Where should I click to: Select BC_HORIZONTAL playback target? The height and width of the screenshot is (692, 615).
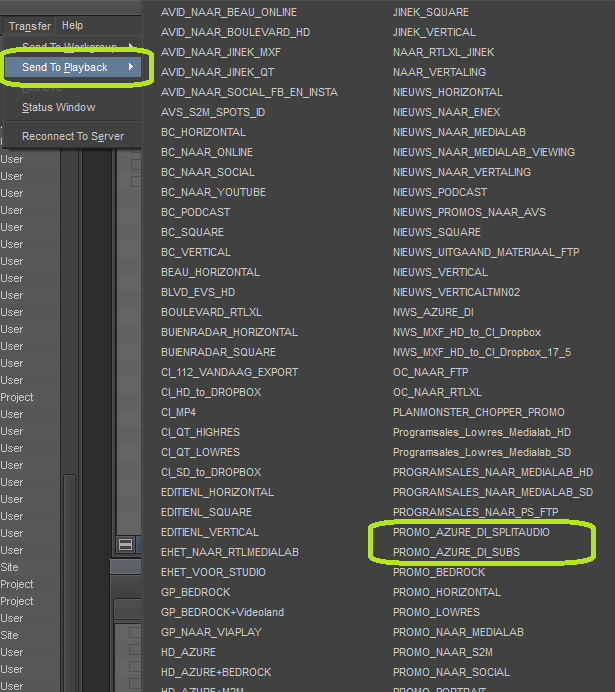[x=203, y=132]
